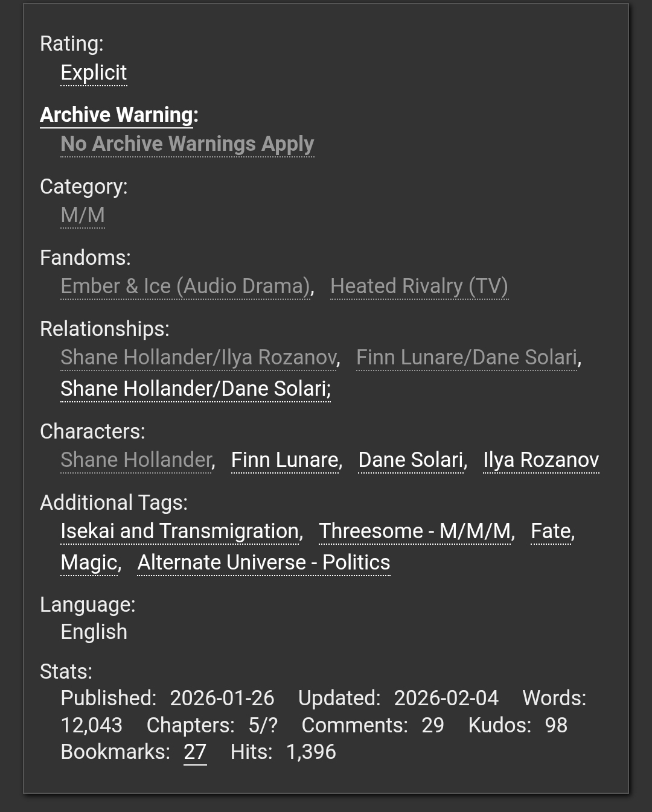Click the English language value
The image size is (652, 812).
[x=94, y=632]
